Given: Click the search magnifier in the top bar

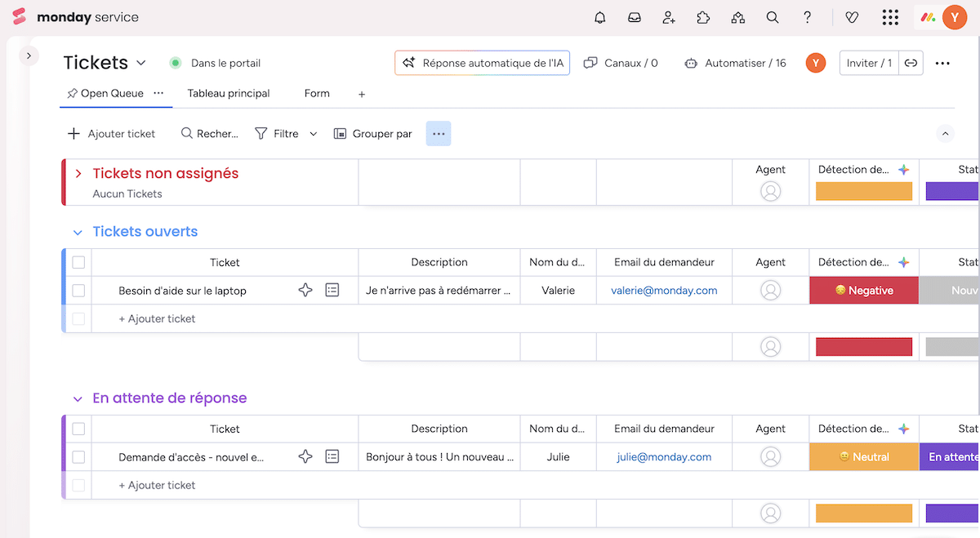Looking at the screenshot, I should [773, 16].
